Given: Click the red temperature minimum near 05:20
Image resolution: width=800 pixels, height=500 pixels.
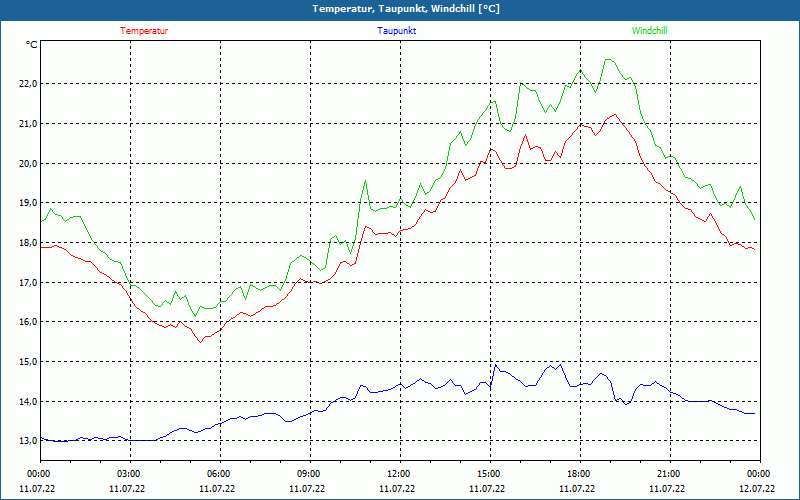Looking at the screenshot, I should [x=201, y=342].
